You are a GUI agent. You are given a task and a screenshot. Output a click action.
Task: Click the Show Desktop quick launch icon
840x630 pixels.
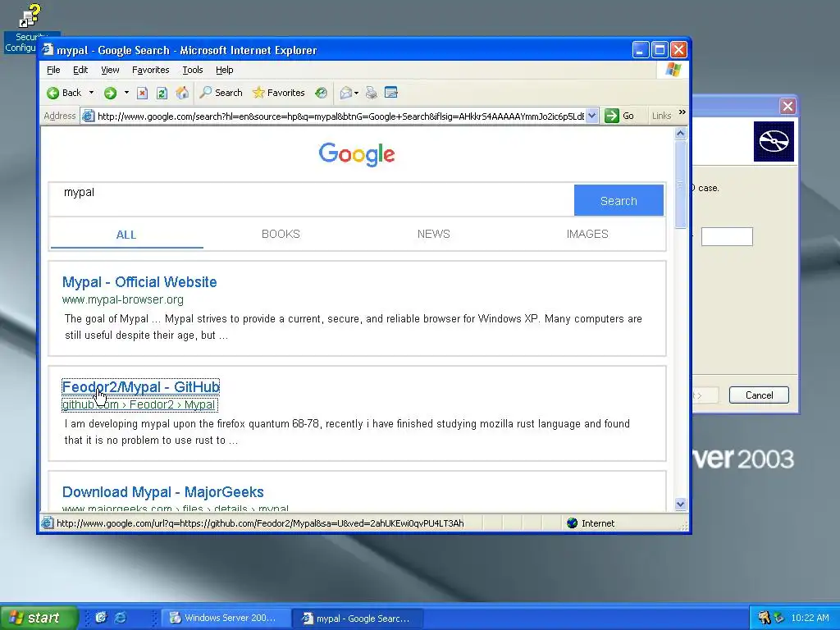click(101, 617)
